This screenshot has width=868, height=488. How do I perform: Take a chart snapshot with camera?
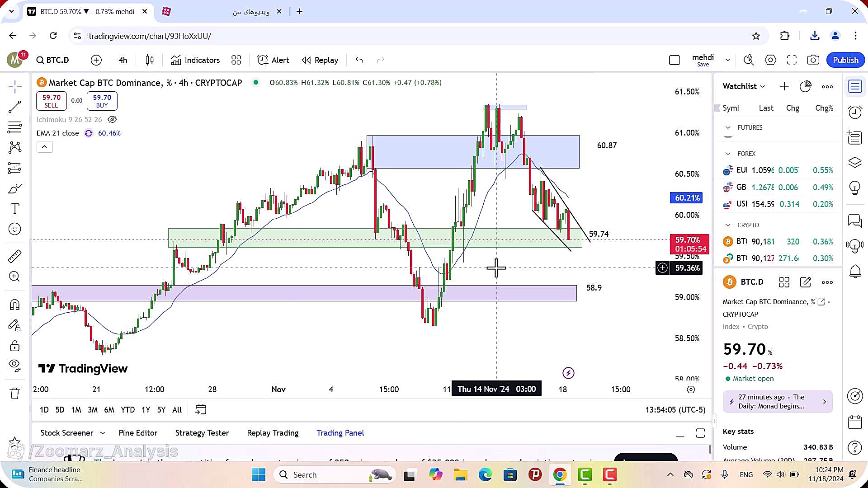[x=813, y=60]
